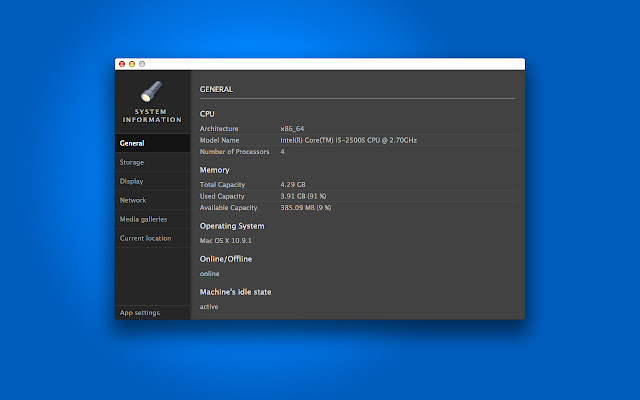The image size is (640, 400).
Task: Open App settings
Action: 153,313
